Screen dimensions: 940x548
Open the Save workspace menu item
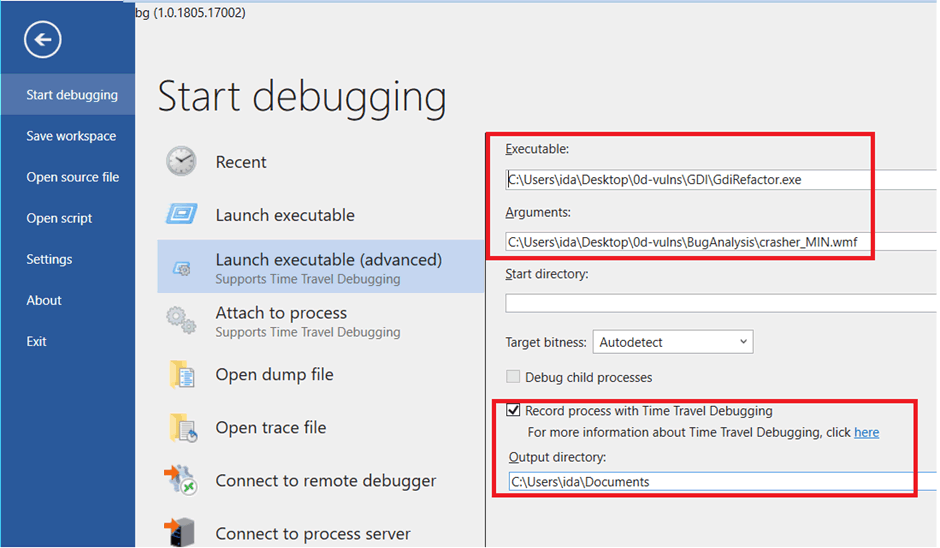(71, 136)
